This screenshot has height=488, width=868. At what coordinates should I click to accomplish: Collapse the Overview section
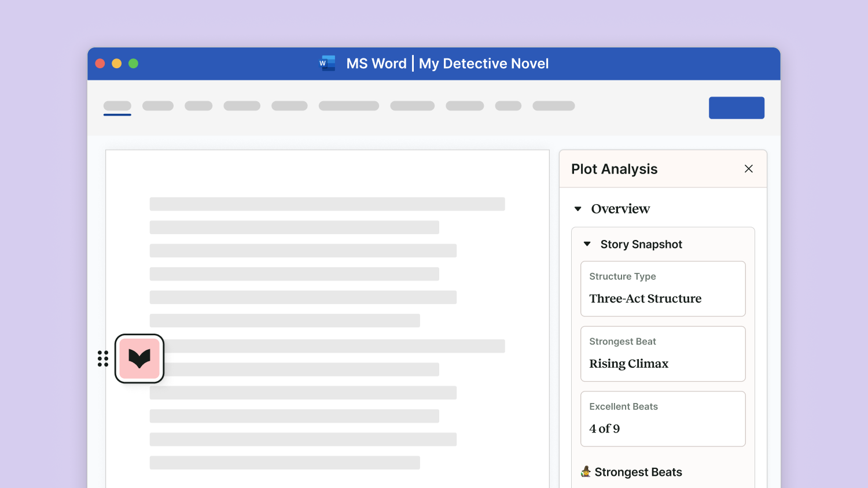tap(578, 209)
